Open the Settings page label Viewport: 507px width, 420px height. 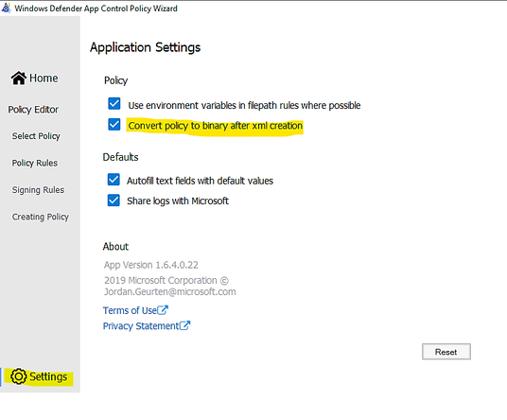coord(48,376)
